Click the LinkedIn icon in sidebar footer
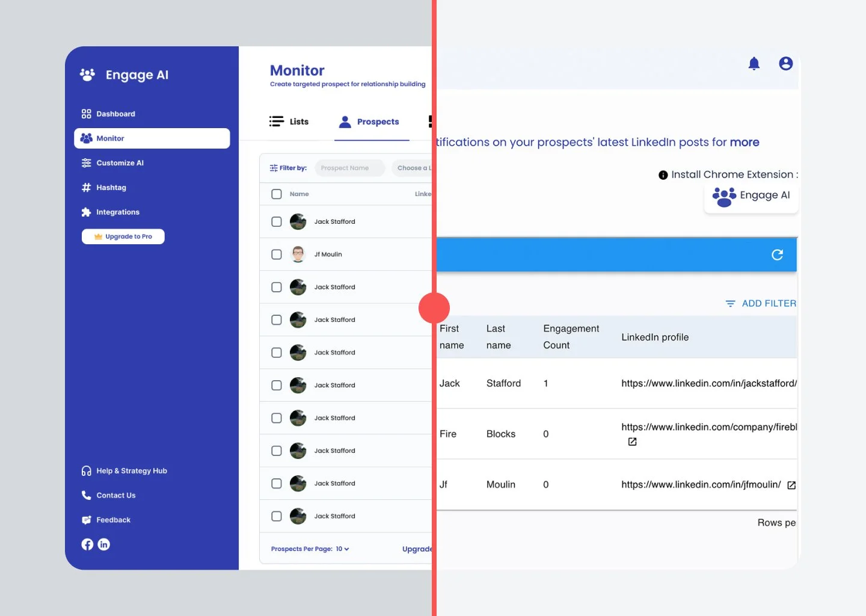 click(104, 544)
